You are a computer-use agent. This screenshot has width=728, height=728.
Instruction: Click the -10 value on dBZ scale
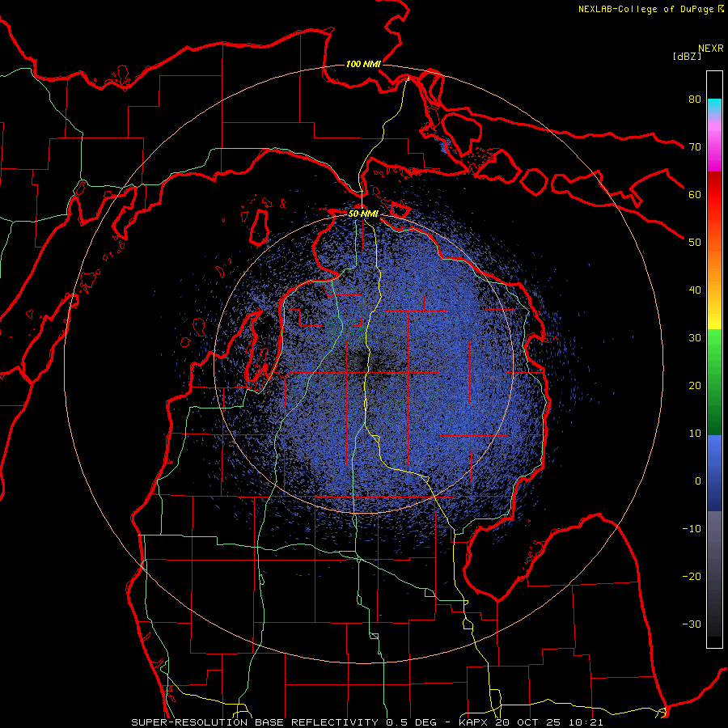click(692, 529)
